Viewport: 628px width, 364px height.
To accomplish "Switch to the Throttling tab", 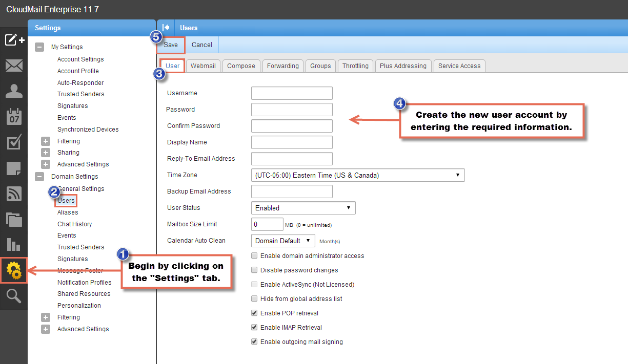I will [355, 66].
